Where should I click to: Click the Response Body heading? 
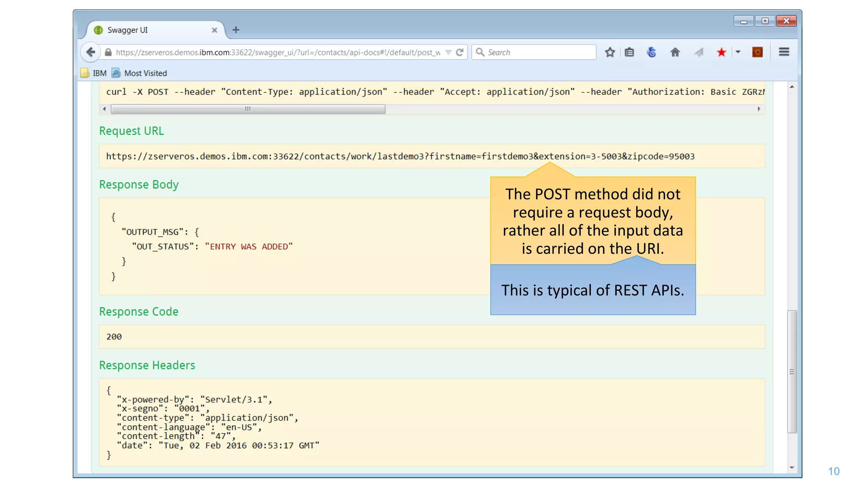click(x=139, y=185)
